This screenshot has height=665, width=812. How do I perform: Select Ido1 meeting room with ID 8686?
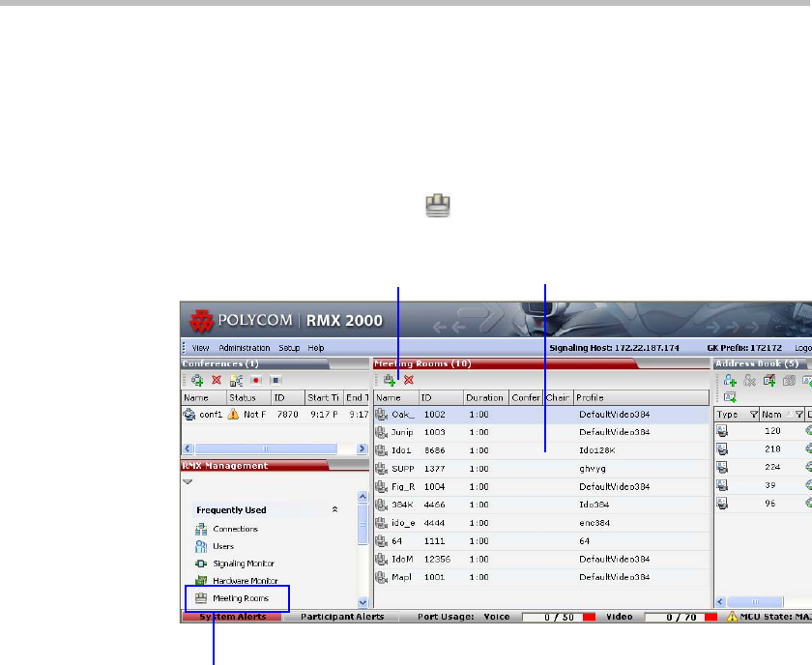pos(541,450)
